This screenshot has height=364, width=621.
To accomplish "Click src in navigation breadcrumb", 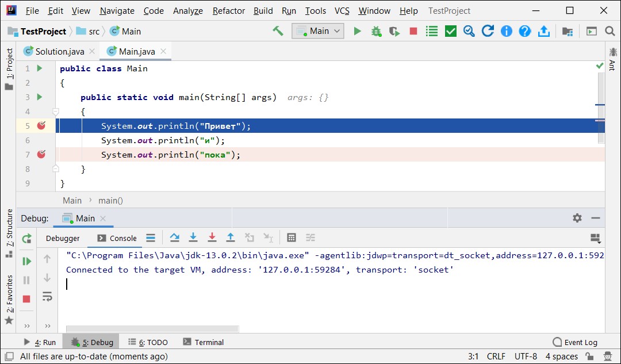I will (89, 31).
